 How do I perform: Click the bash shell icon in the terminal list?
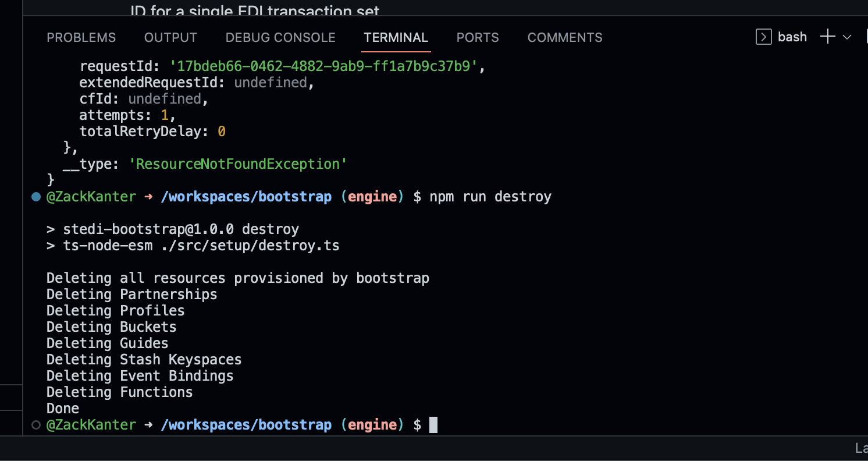pos(763,37)
